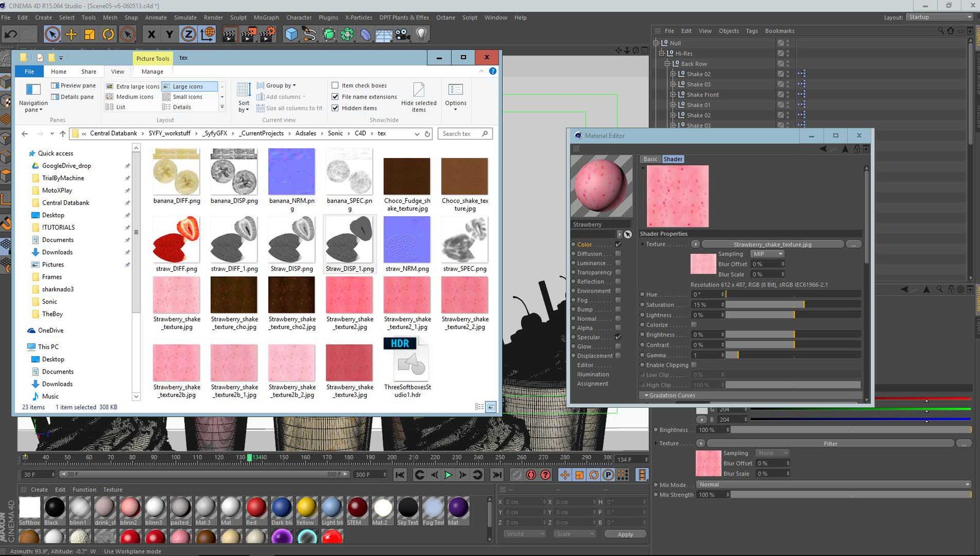
Task: Select the Rotate tool in the toolbar
Action: (108, 34)
